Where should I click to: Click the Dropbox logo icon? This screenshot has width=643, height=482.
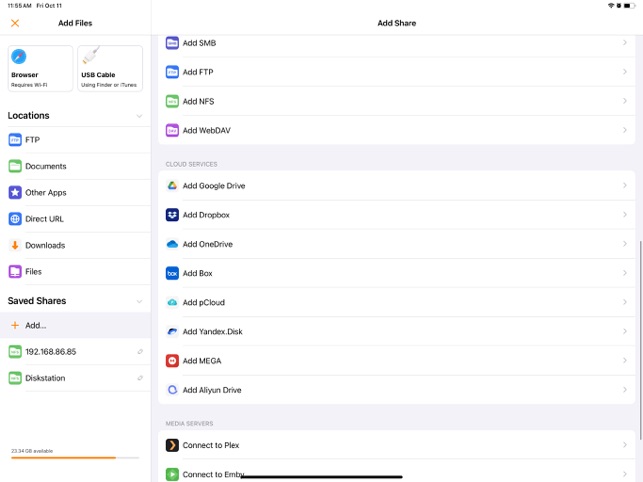(172, 215)
